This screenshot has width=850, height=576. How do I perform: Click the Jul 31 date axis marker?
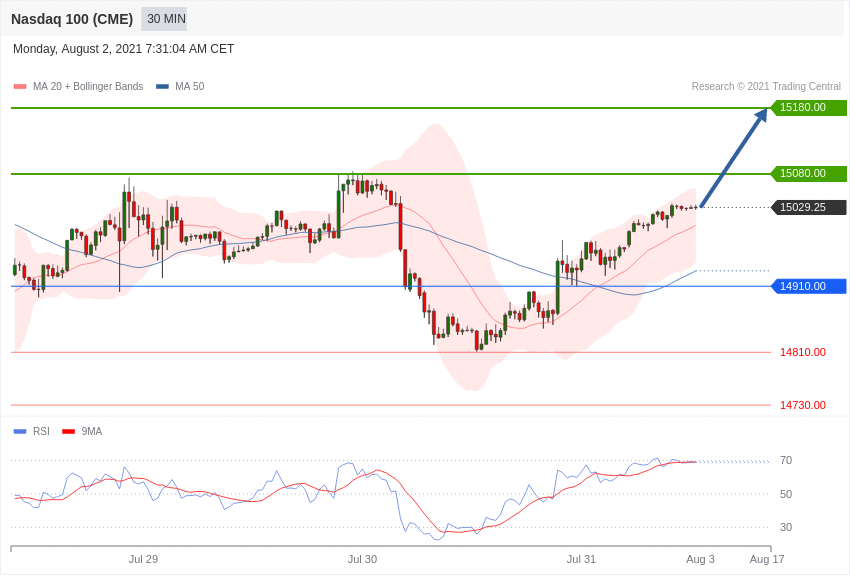581,559
